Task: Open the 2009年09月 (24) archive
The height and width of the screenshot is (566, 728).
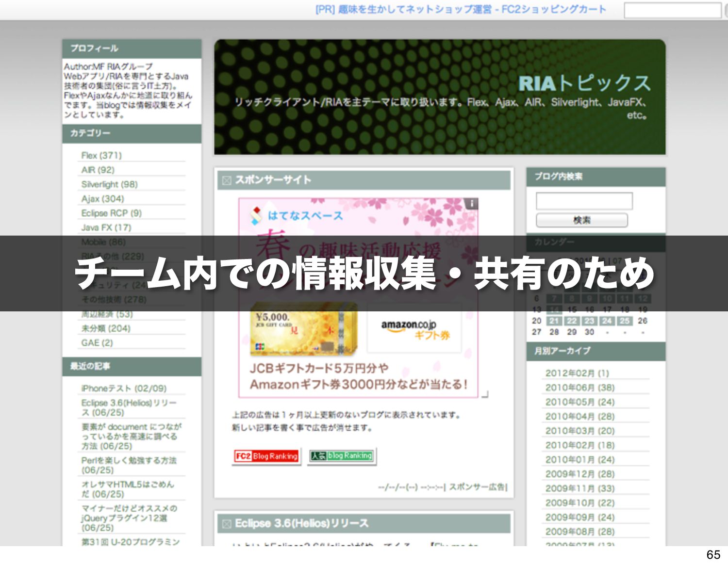Action: point(580,517)
